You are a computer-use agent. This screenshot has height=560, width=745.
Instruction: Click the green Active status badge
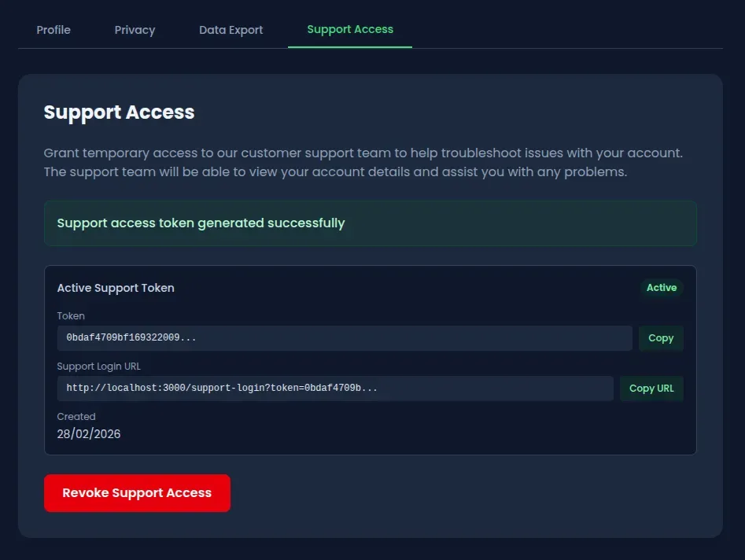click(x=661, y=287)
